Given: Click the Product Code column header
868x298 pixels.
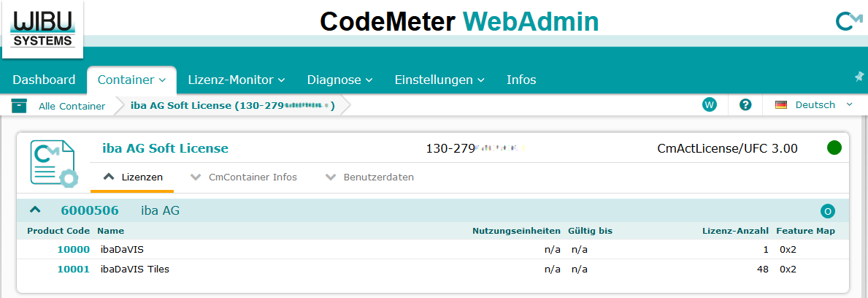Looking at the screenshot, I should (x=58, y=230).
